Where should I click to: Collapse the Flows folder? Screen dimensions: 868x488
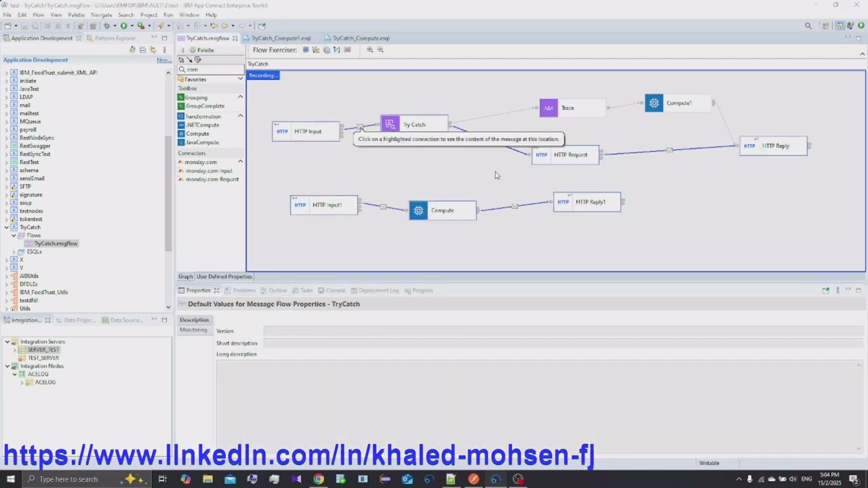14,235
